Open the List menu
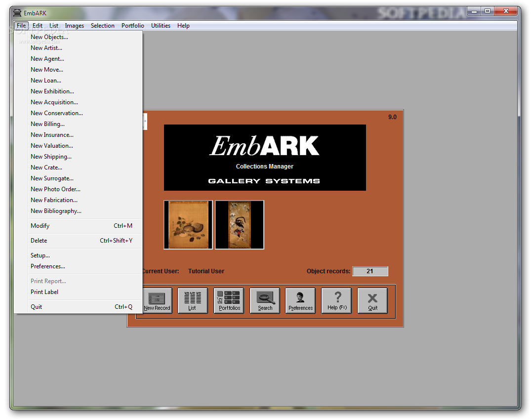 click(53, 25)
